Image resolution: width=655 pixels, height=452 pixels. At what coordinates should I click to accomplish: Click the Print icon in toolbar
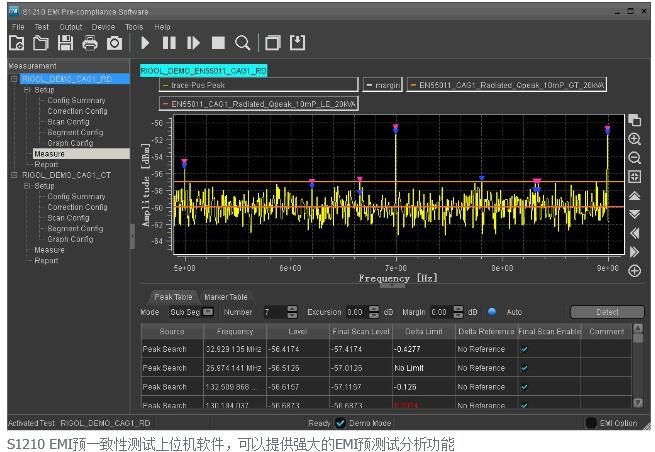[x=90, y=43]
